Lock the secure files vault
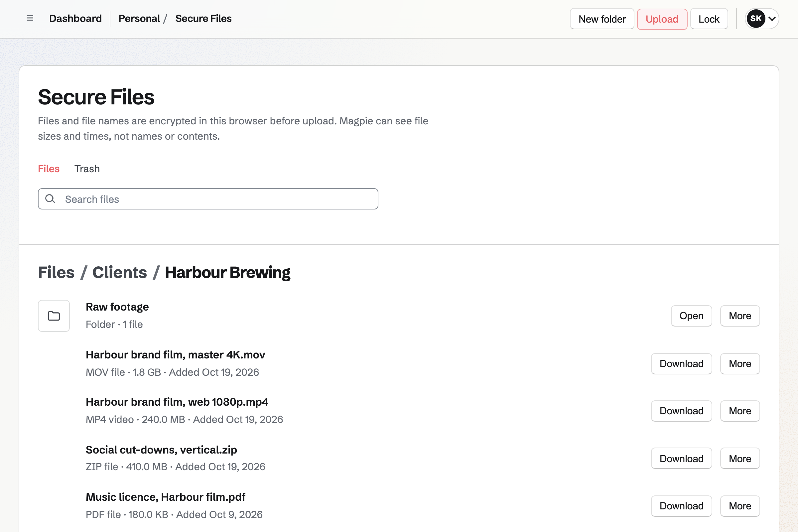The width and height of the screenshot is (798, 532). (709, 19)
